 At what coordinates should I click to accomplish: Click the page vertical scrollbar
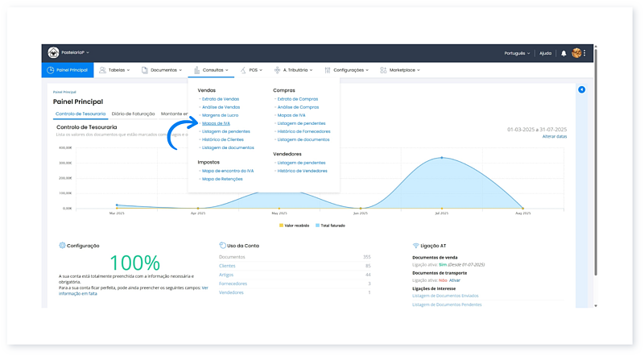click(x=596, y=160)
